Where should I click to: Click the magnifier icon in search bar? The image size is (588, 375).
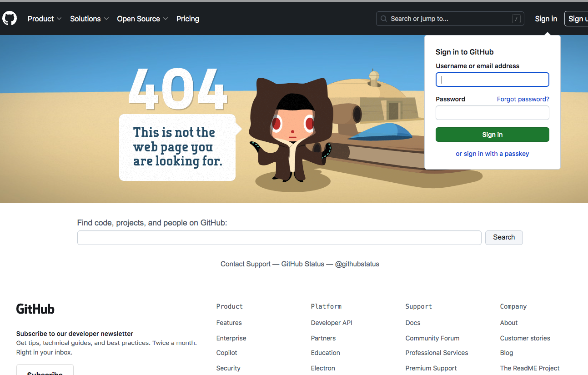(384, 19)
